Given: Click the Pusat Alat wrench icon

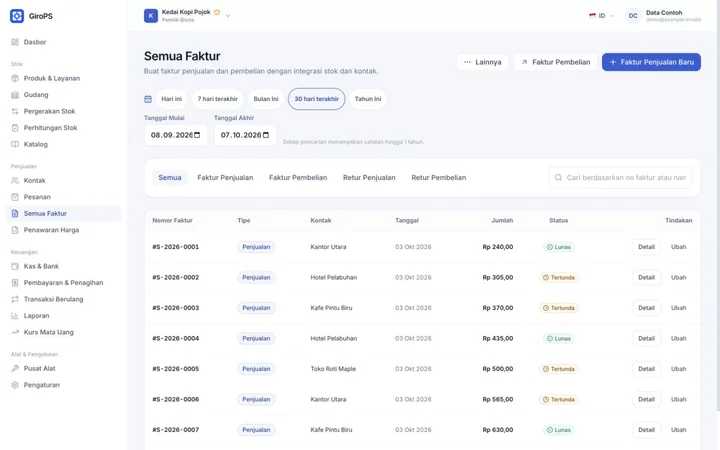Looking at the screenshot, I should point(15,369).
